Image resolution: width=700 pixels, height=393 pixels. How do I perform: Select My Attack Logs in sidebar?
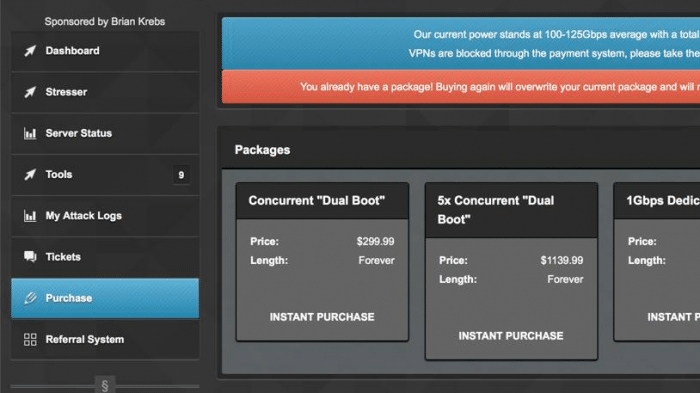pyautogui.click(x=105, y=216)
